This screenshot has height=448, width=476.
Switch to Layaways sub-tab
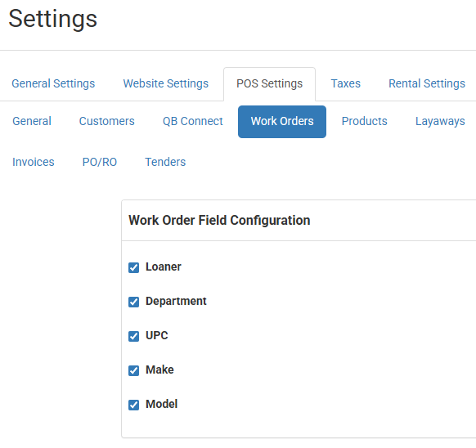click(440, 122)
